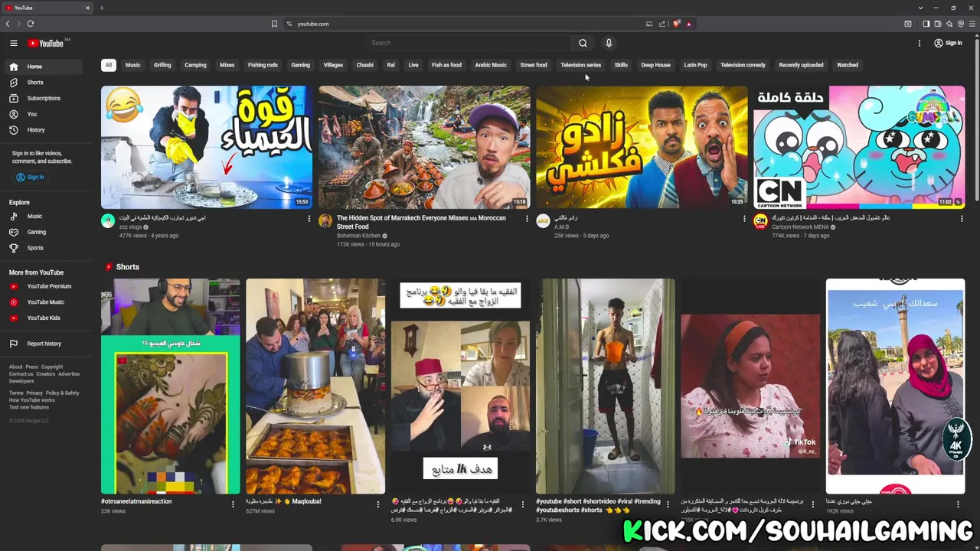
Task: Open Cartoon Network MENA channel link
Action: (x=800, y=227)
